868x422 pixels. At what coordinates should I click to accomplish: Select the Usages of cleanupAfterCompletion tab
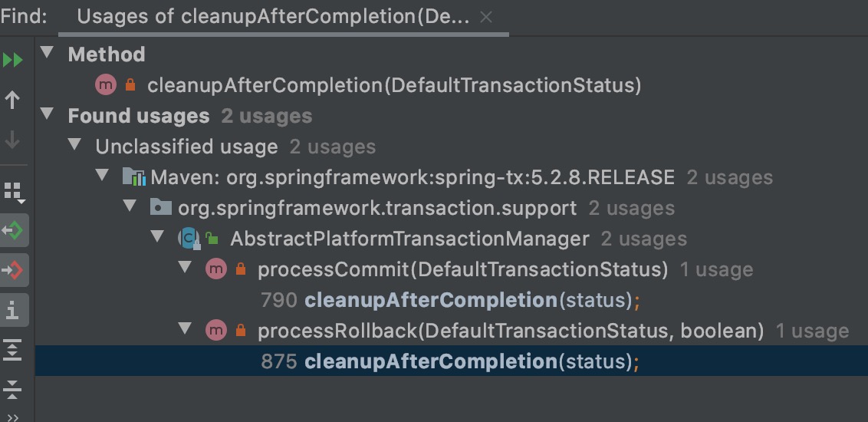[273, 17]
